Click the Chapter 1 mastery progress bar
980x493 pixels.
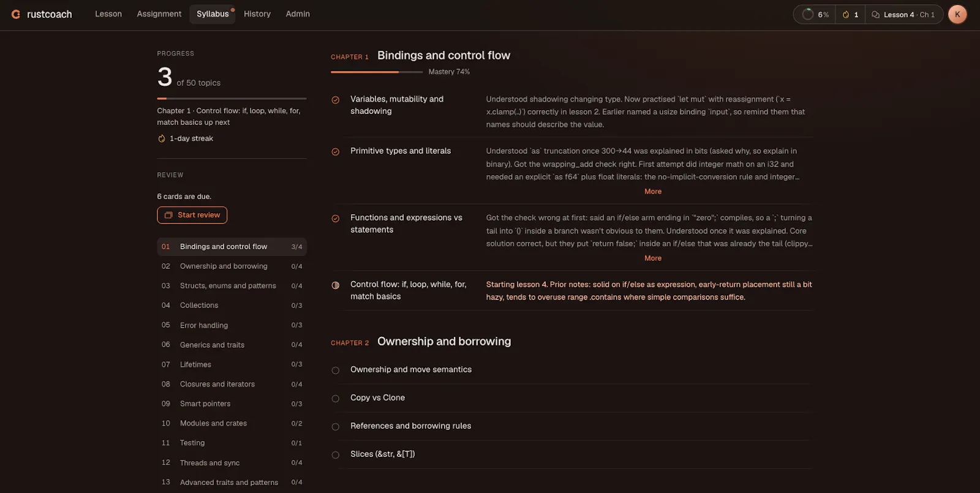pyautogui.click(x=377, y=72)
